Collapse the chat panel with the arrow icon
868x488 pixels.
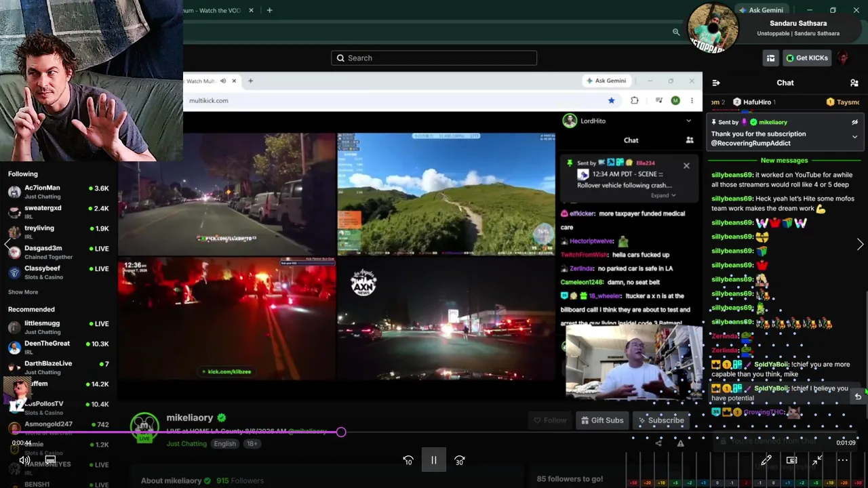(x=716, y=83)
